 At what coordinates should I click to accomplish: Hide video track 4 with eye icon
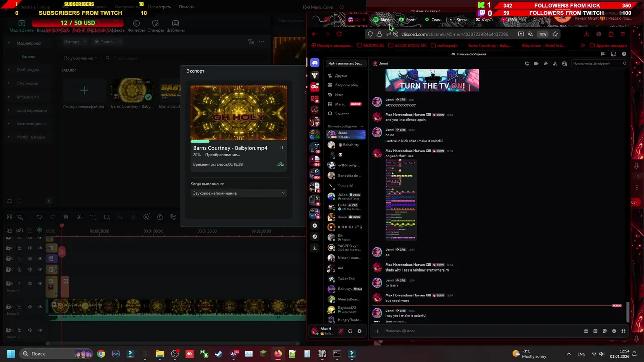click(40, 269)
